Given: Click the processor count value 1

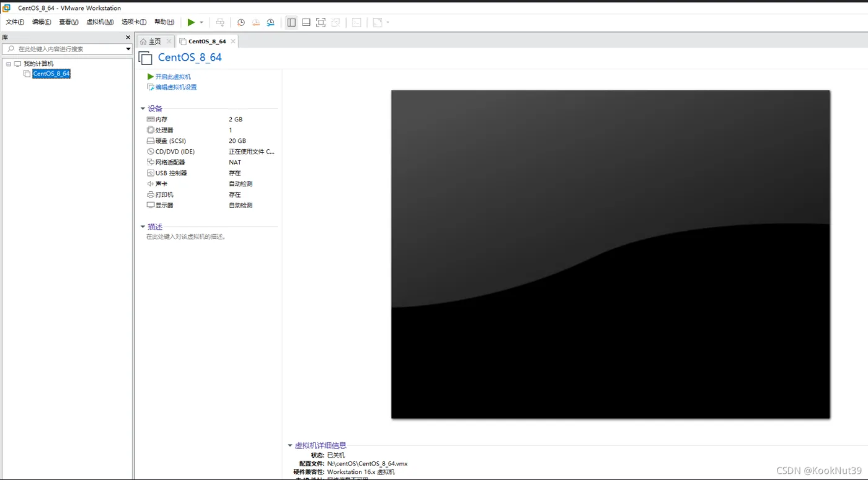Looking at the screenshot, I should (x=231, y=130).
